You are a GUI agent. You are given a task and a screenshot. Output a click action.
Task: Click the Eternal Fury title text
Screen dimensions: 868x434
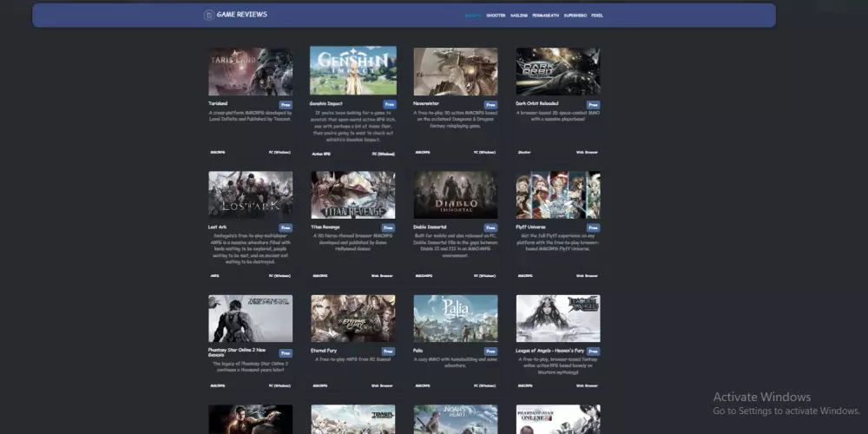click(324, 351)
